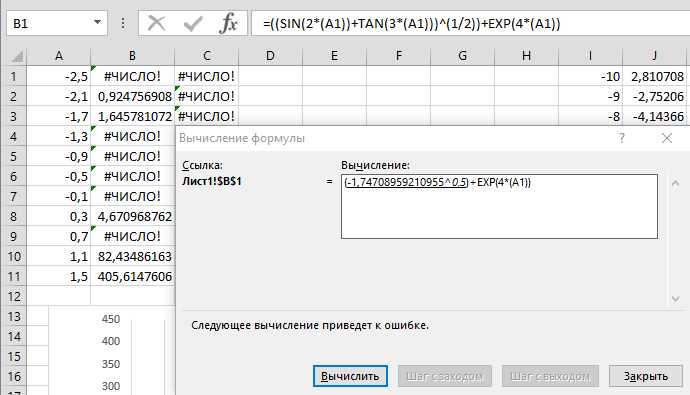
Task: Select column I header
Action: tap(590, 56)
